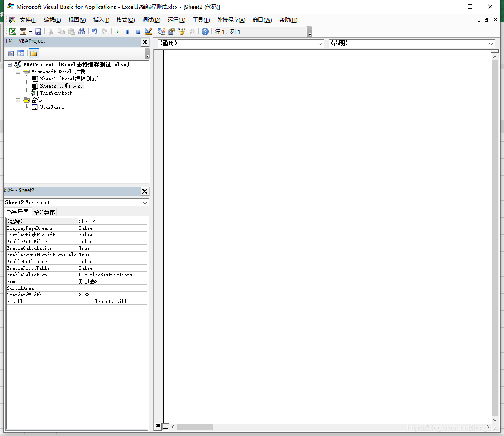Screen dimensions: 504x436
Task: Click the standard toolbar options overflow arrow
Action: click(x=310, y=32)
